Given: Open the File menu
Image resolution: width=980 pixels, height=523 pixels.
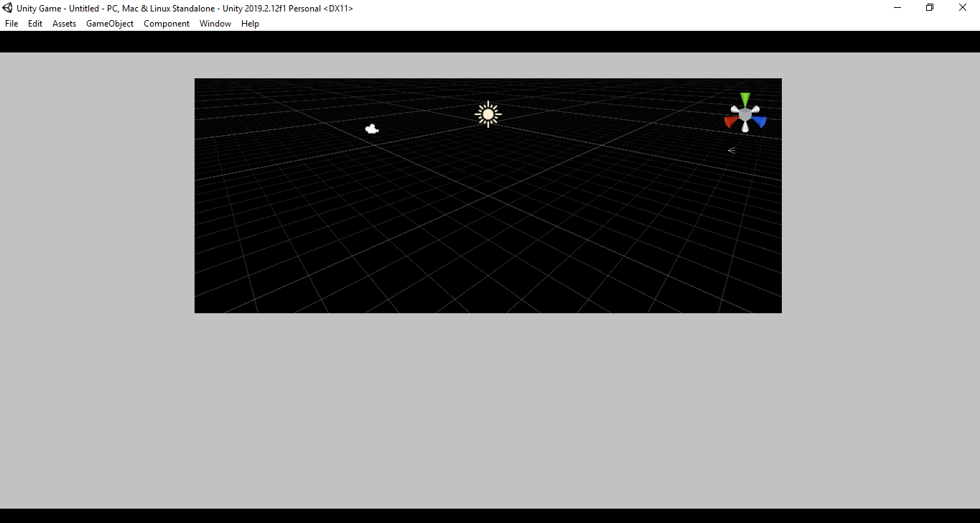Looking at the screenshot, I should [x=11, y=24].
